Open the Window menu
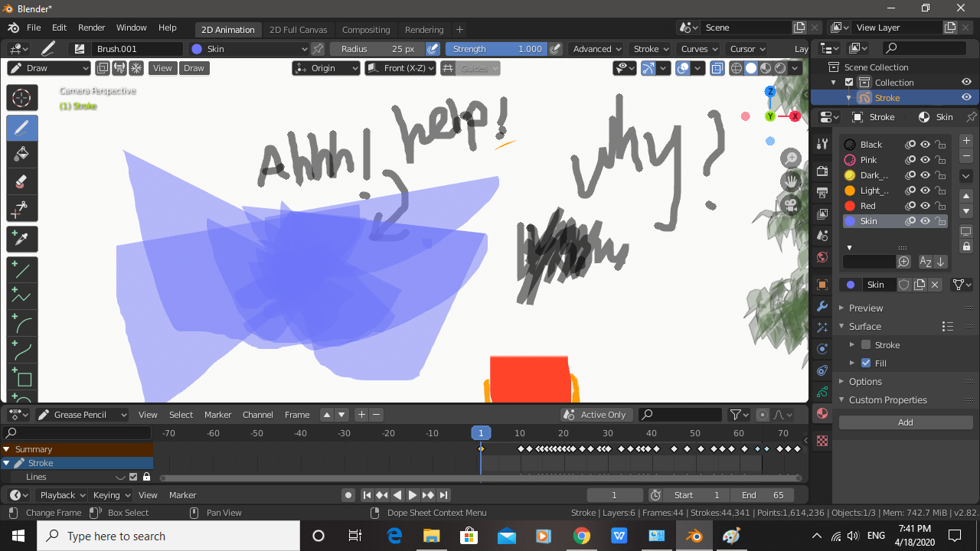This screenshot has height=551, width=980. tap(131, 28)
